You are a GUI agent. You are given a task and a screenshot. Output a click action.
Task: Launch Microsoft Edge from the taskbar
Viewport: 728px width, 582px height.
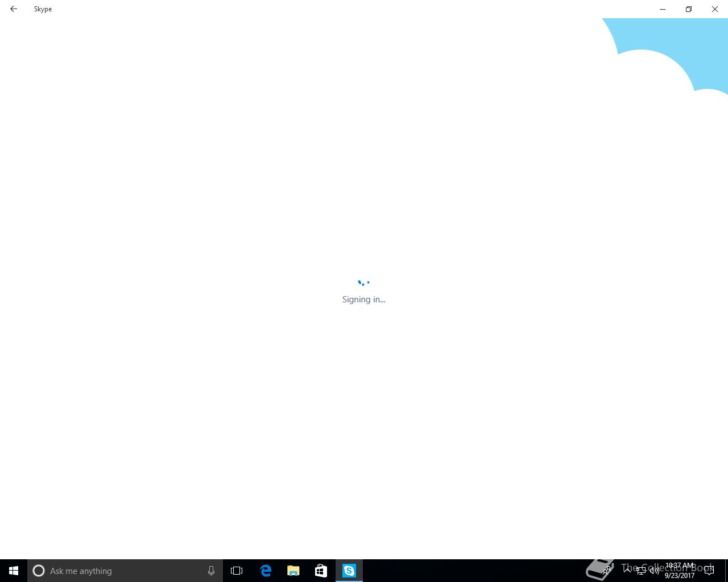(265, 571)
